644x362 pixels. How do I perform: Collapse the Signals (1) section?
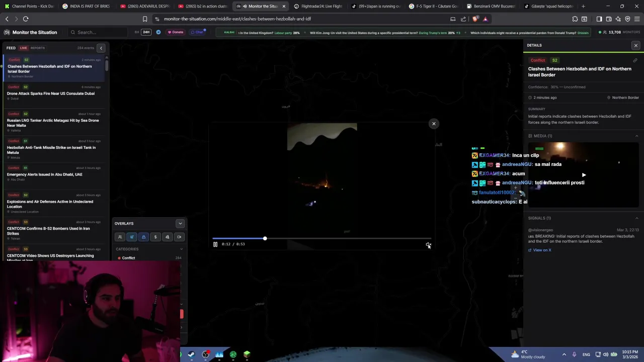coord(636,218)
